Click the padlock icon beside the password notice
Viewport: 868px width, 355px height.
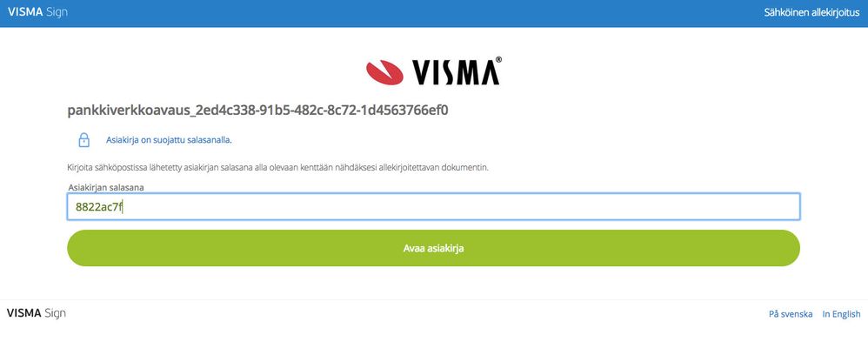[x=83, y=140]
